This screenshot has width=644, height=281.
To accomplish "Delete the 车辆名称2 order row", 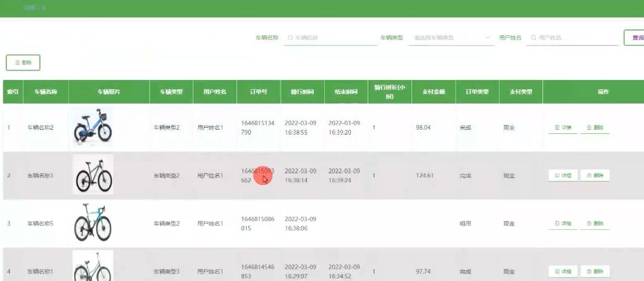I will pyautogui.click(x=595, y=128).
